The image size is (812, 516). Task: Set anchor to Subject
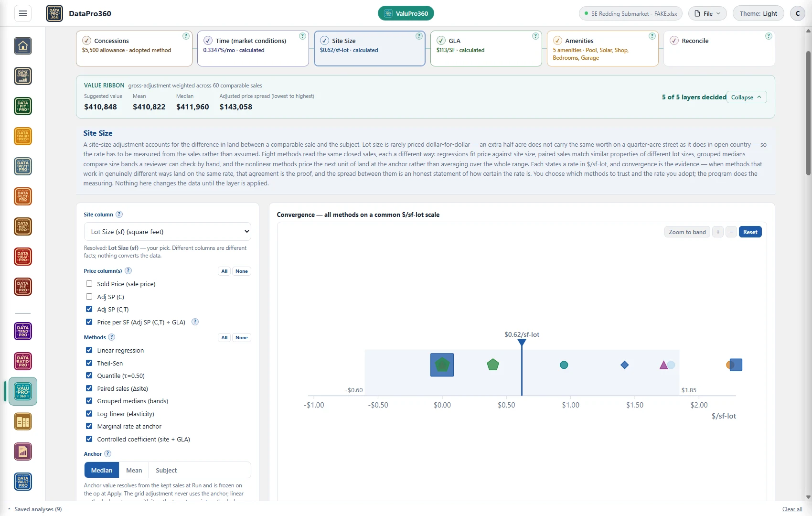pos(166,470)
